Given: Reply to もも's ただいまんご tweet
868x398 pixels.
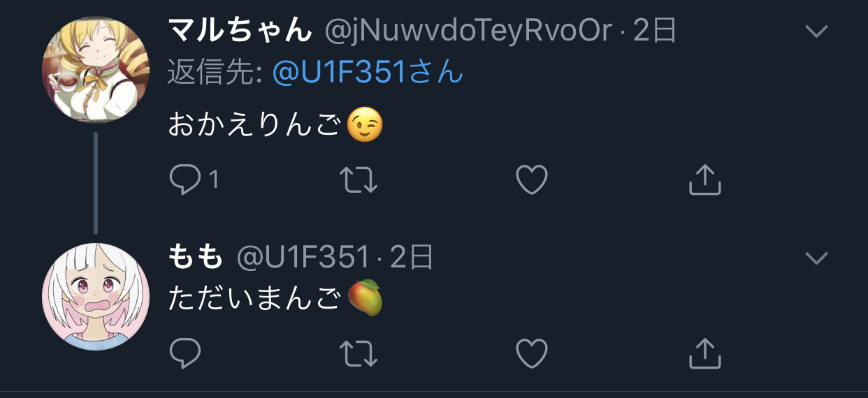Looking at the screenshot, I should (185, 353).
